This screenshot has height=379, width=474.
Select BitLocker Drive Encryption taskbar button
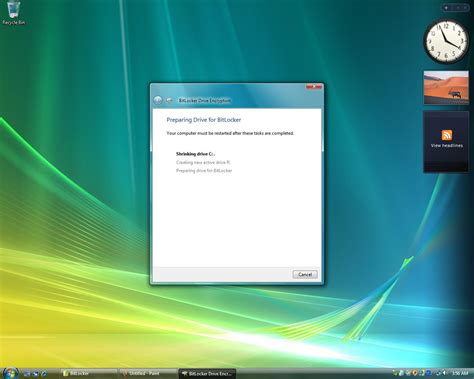(x=207, y=374)
